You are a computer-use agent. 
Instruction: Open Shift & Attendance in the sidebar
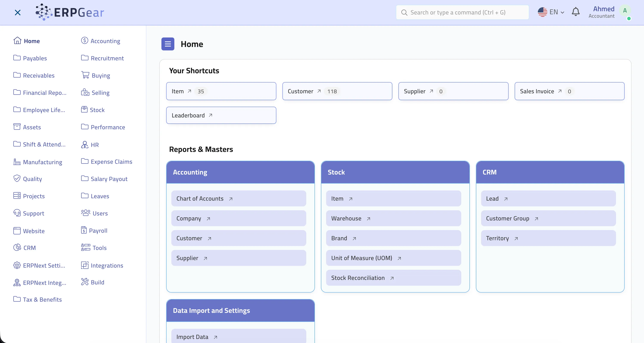point(39,144)
